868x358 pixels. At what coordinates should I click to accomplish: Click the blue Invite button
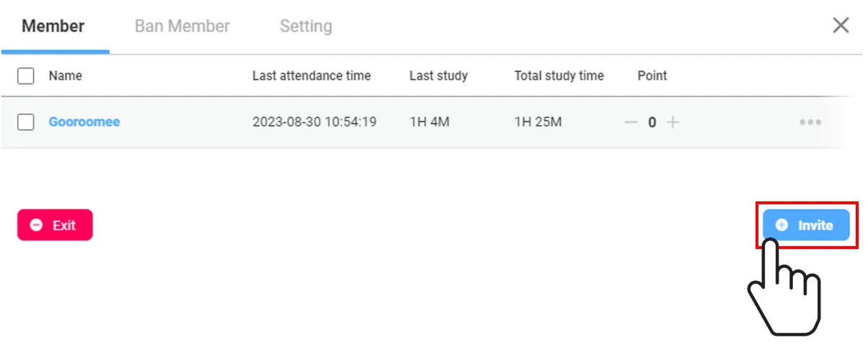tap(806, 225)
